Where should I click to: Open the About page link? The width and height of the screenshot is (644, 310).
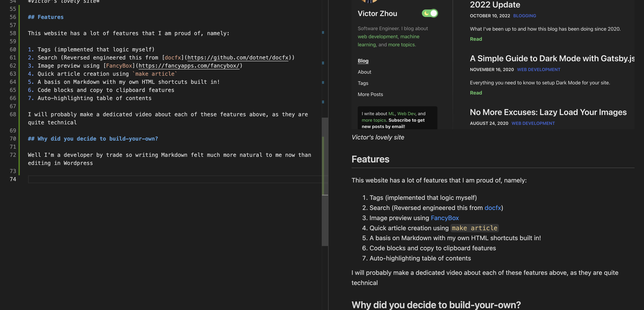point(364,72)
